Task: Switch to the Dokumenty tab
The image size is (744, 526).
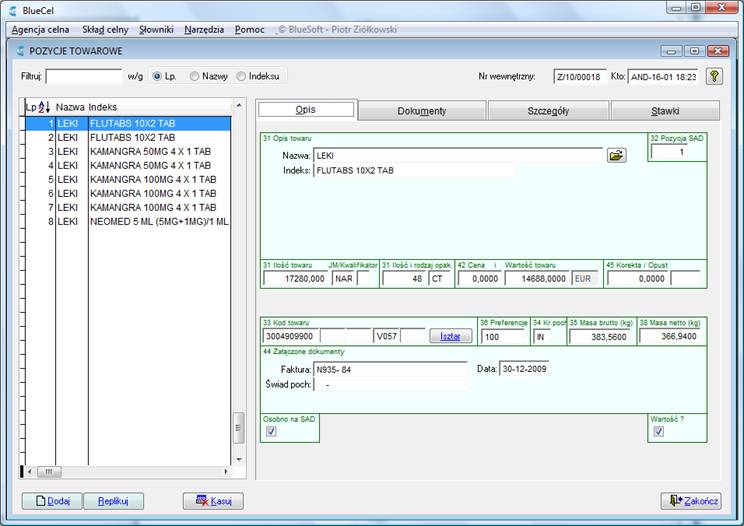Action: 422,111
